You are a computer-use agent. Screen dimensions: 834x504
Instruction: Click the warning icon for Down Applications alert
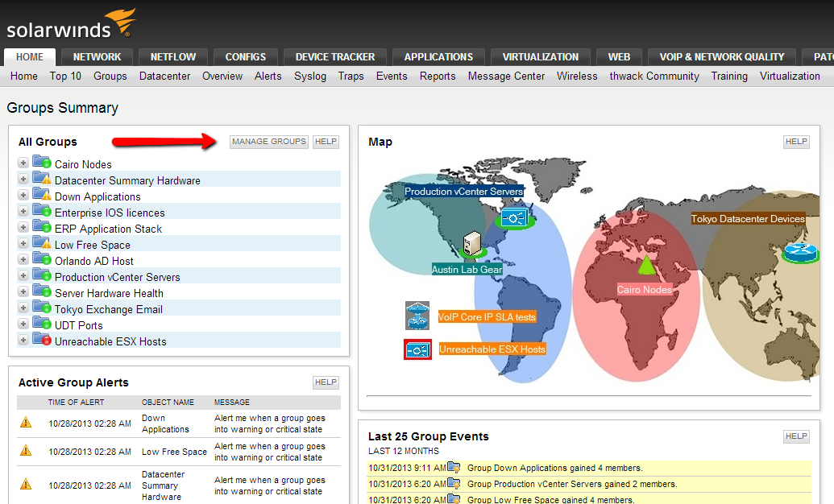(26, 423)
